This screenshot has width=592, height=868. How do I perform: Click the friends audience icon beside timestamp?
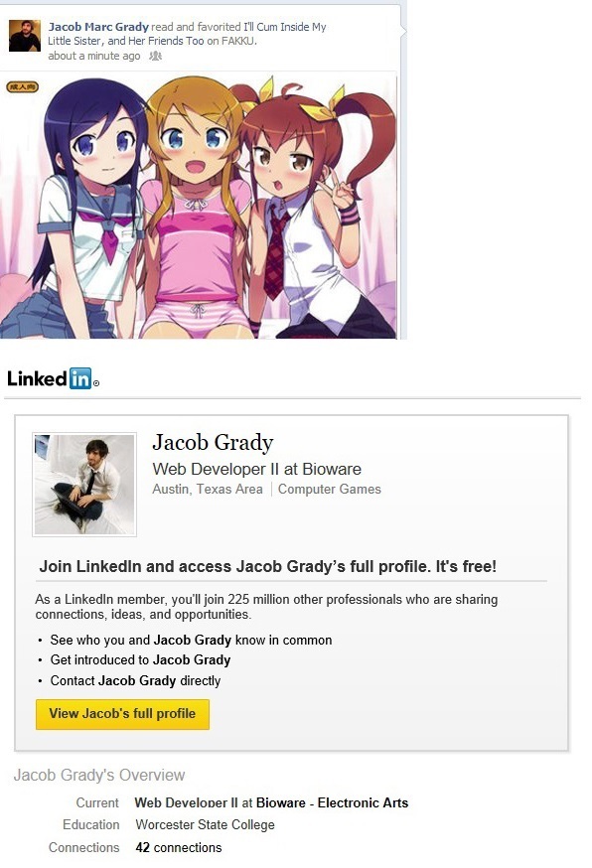[156, 56]
